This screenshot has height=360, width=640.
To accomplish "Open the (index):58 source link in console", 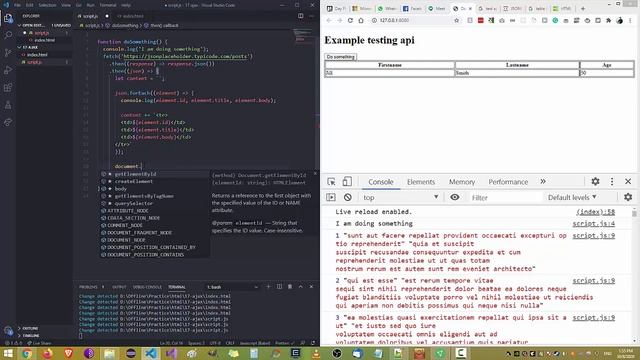I will tap(595, 212).
